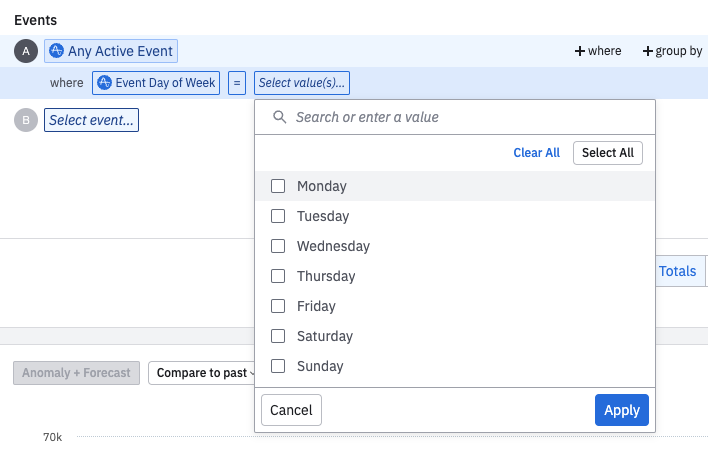Click the plus icon beside group by
Image resolution: width=708 pixels, height=451 pixels.
(x=648, y=51)
